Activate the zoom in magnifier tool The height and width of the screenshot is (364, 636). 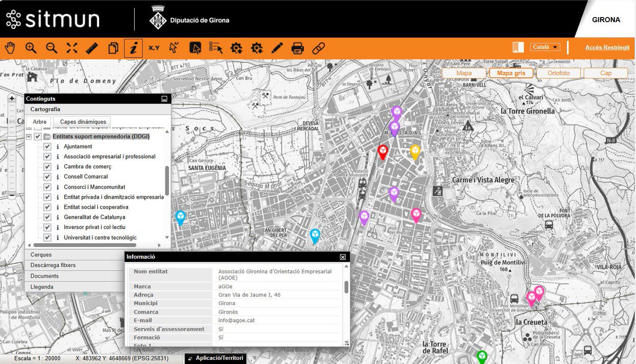tap(31, 48)
